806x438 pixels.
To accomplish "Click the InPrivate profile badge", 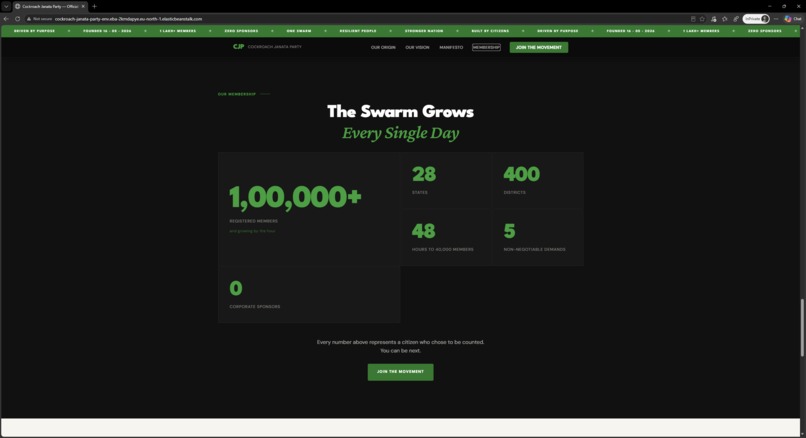I will coord(756,19).
